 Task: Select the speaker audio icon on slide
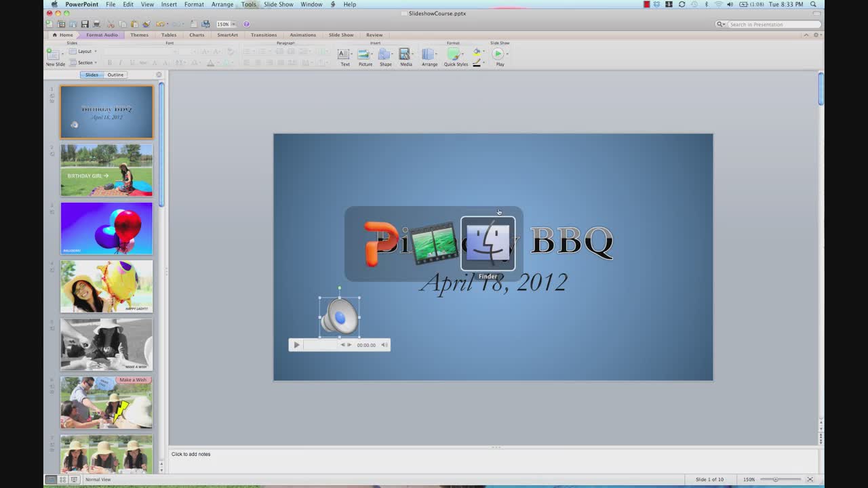(x=340, y=317)
